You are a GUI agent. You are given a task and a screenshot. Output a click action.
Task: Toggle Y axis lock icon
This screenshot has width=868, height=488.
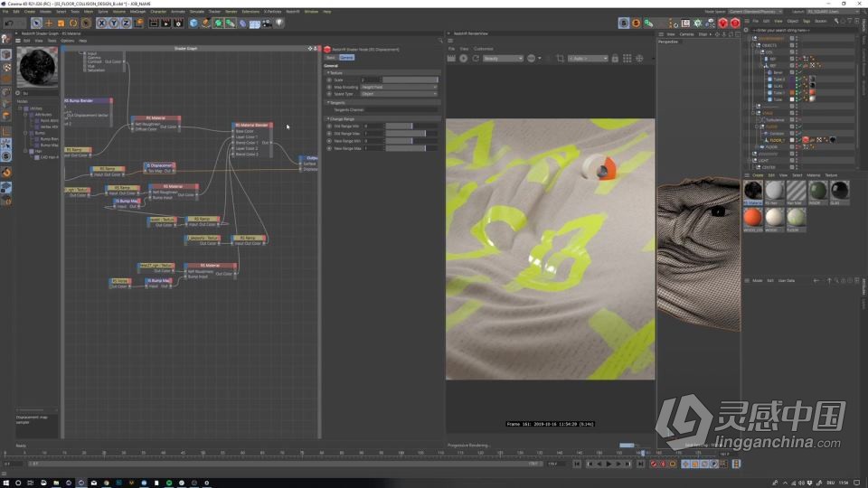pyautogui.click(x=114, y=23)
